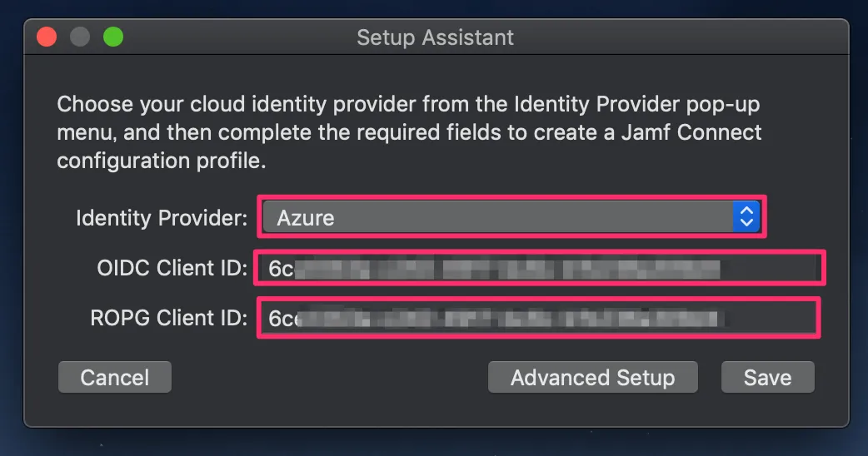Close the Setup Assistant window

[x=47, y=37]
